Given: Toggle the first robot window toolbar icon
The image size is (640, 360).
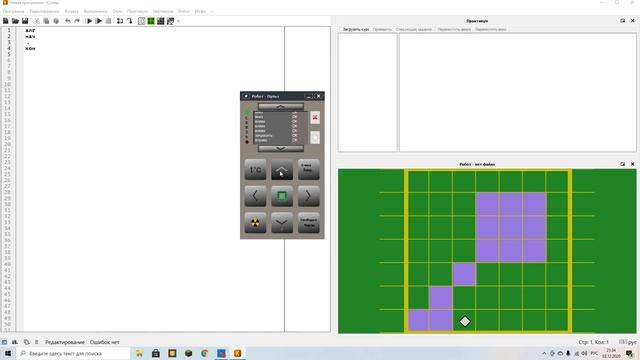Looking at the screenshot, I should pyautogui.click(x=141, y=21).
